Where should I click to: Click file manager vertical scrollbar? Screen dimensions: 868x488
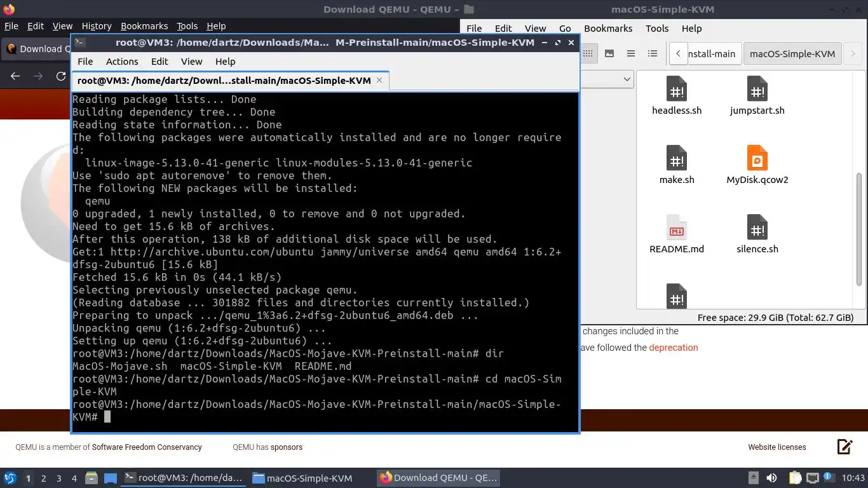860,229
